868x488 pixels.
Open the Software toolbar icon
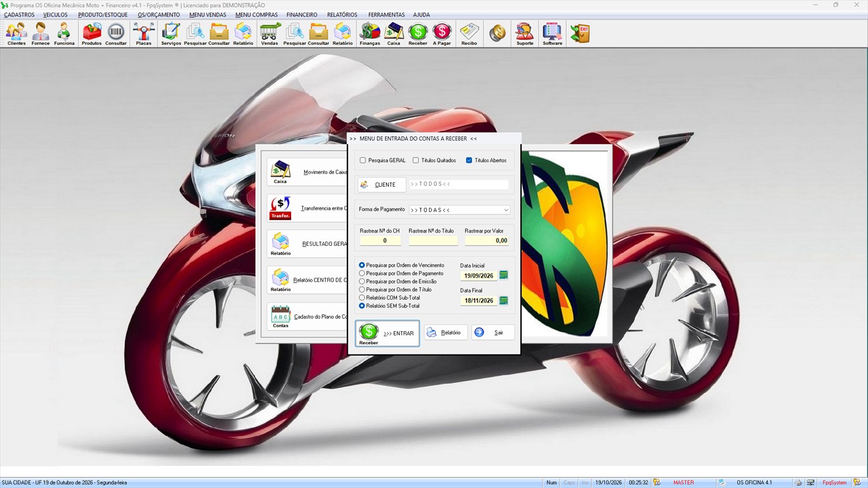[552, 34]
